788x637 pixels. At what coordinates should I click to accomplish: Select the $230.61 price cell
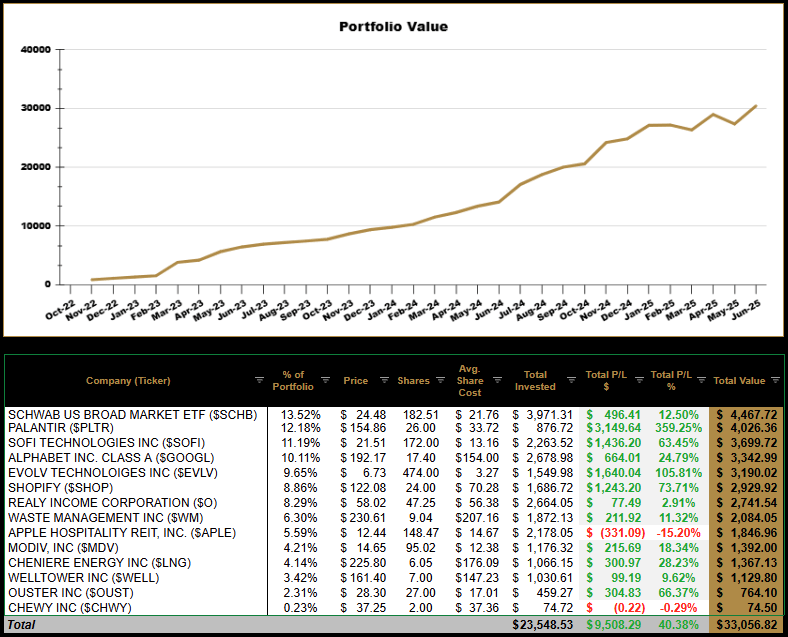[363, 517]
